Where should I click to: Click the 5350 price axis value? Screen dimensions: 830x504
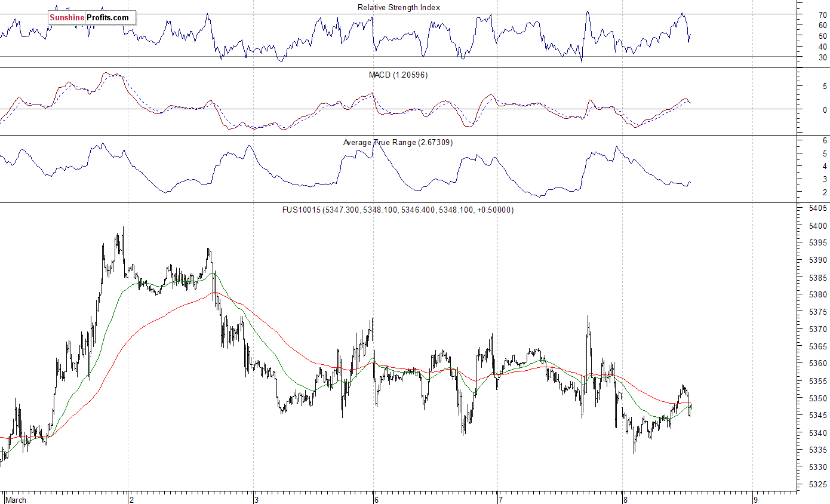(x=818, y=398)
